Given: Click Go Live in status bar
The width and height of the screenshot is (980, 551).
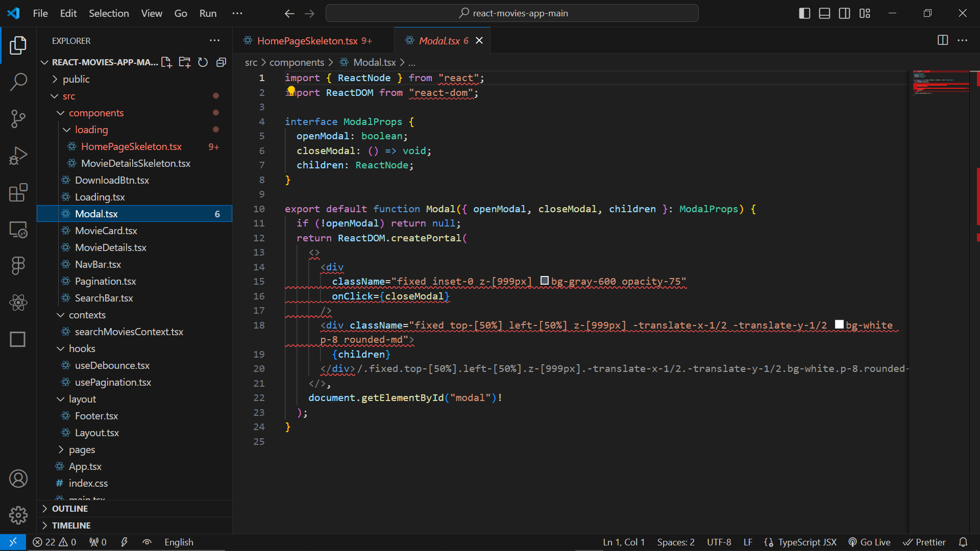Looking at the screenshot, I should pos(869,542).
